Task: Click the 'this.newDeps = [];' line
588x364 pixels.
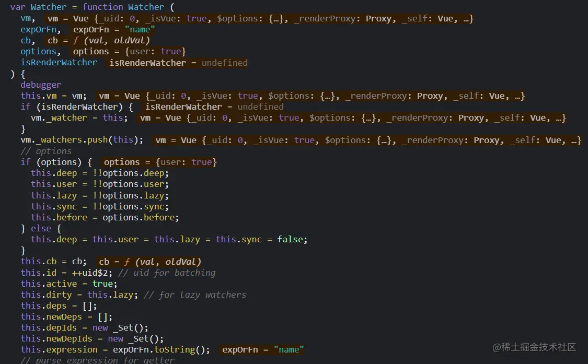Action: coord(66,317)
